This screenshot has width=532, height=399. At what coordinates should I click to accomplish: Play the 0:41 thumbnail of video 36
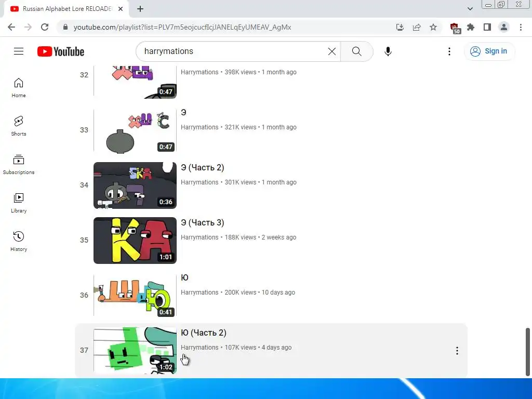[135, 296]
